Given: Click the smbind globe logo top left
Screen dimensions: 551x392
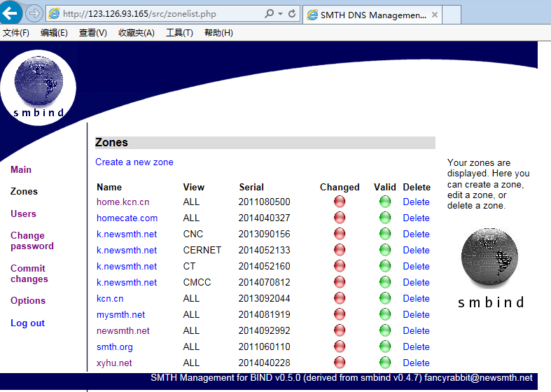Looking at the screenshot, I should 39,87.
